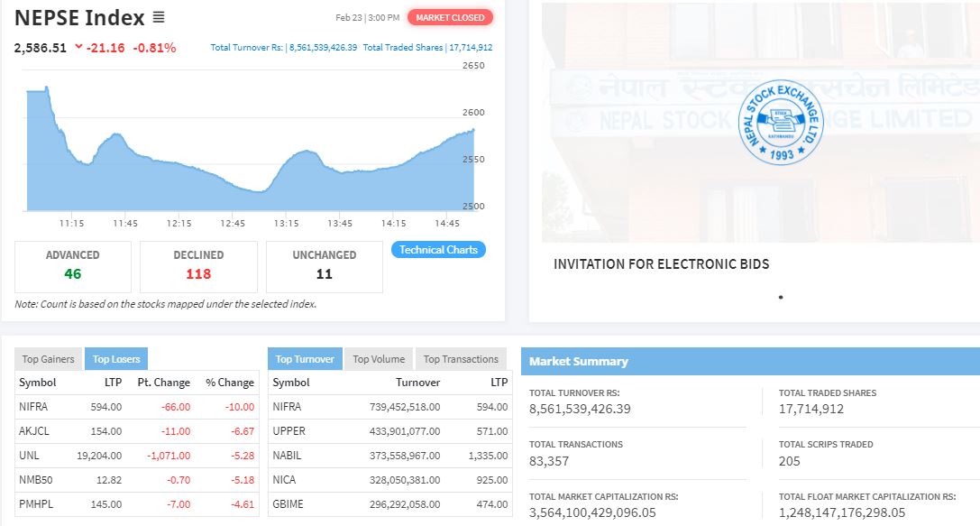Switch to the Top Gainers tab
Screen dimensions: 980x526
point(48,359)
